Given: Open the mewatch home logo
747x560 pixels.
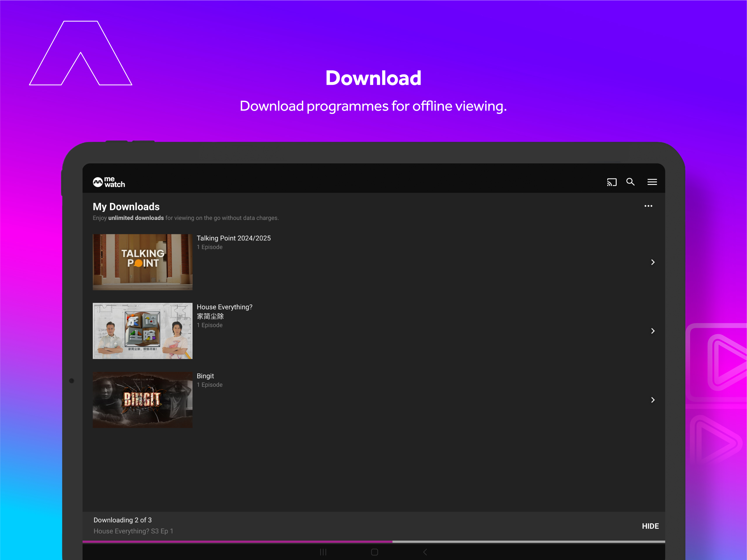Looking at the screenshot, I should (109, 182).
